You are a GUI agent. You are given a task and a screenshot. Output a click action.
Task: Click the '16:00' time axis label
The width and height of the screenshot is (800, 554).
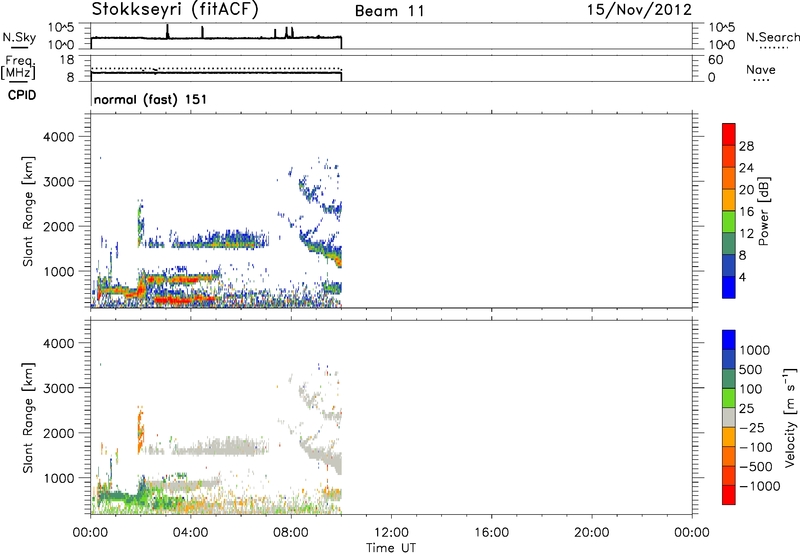point(491,533)
